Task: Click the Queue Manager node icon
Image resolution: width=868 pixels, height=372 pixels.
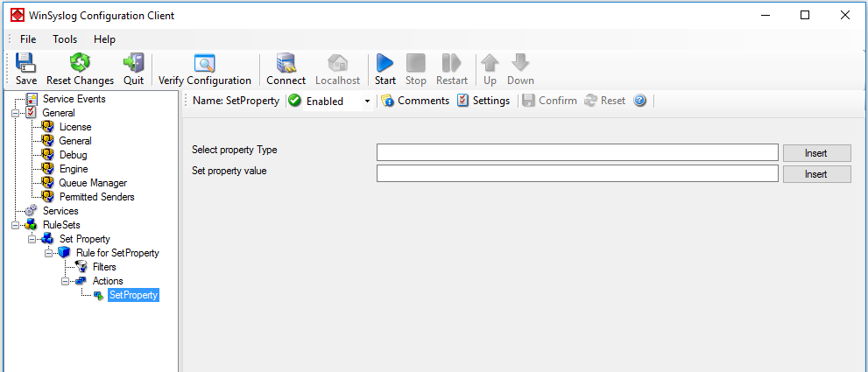Action: click(x=49, y=183)
